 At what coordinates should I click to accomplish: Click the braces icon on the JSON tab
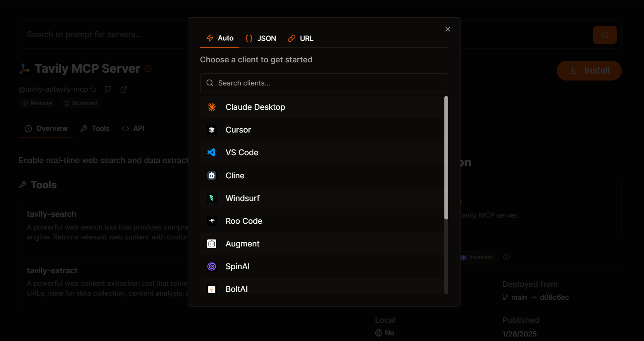(x=249, y=38)
